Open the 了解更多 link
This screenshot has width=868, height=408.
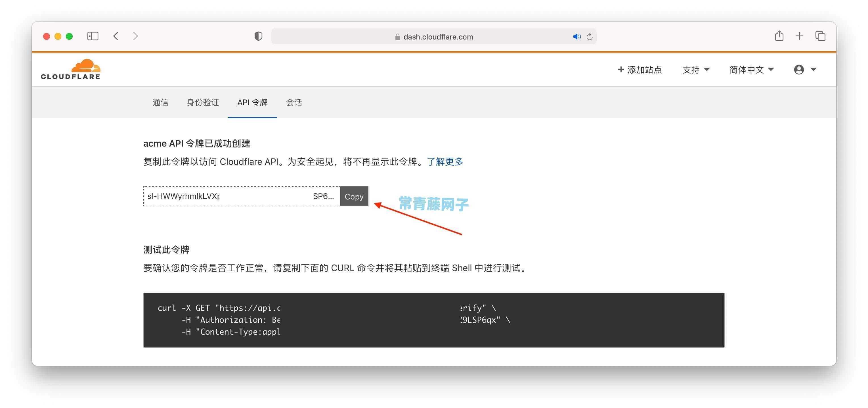coord(445,161)
